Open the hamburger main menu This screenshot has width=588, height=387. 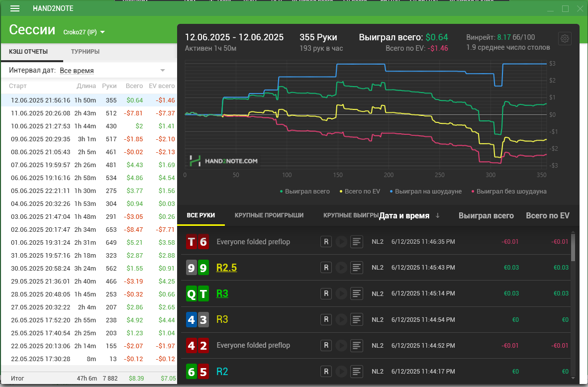15,8
